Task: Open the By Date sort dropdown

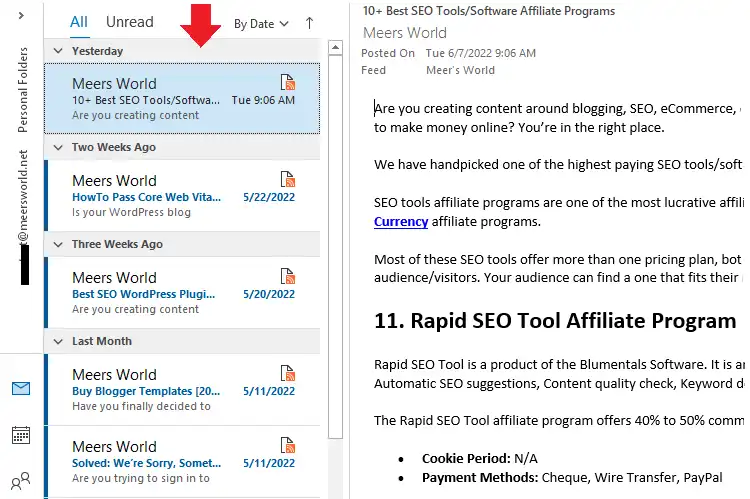Action: 261,24
